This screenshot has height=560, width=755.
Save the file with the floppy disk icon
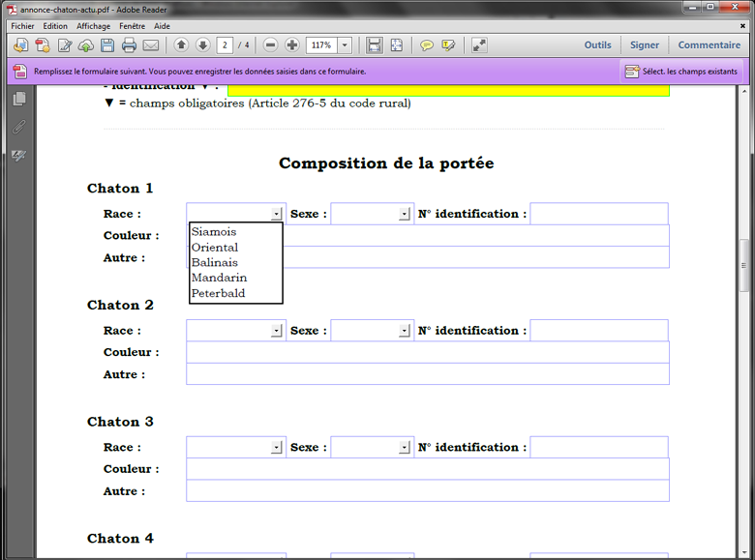(x=107, y=45)
